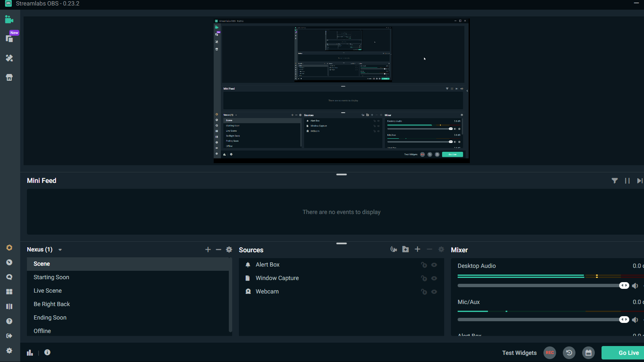The image size is (644, 362).
Task: Lock the Webcam source
Action: coord(424,292)
